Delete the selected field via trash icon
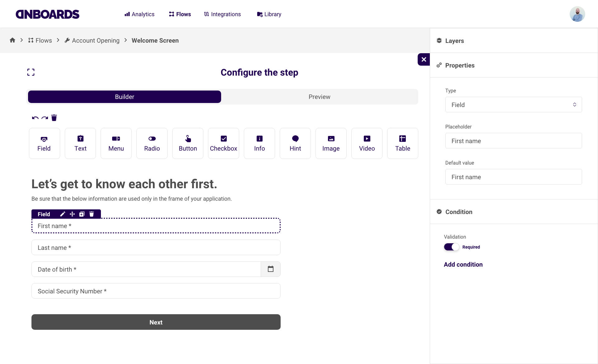 [92, 214]
